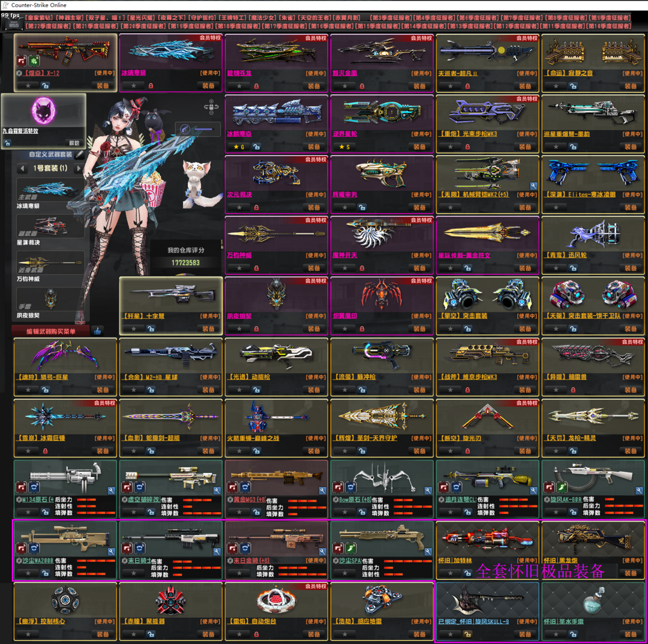The height and width of the screenshot is (644, 648).
Task: Click the hexagon icon before 沙尘WA2000 name
Action: [19, 561]
